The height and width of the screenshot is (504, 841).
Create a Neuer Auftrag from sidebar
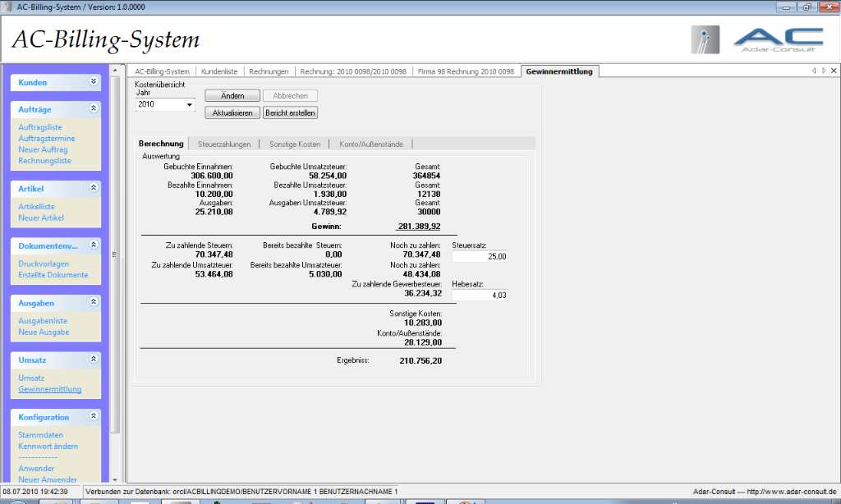43,149
